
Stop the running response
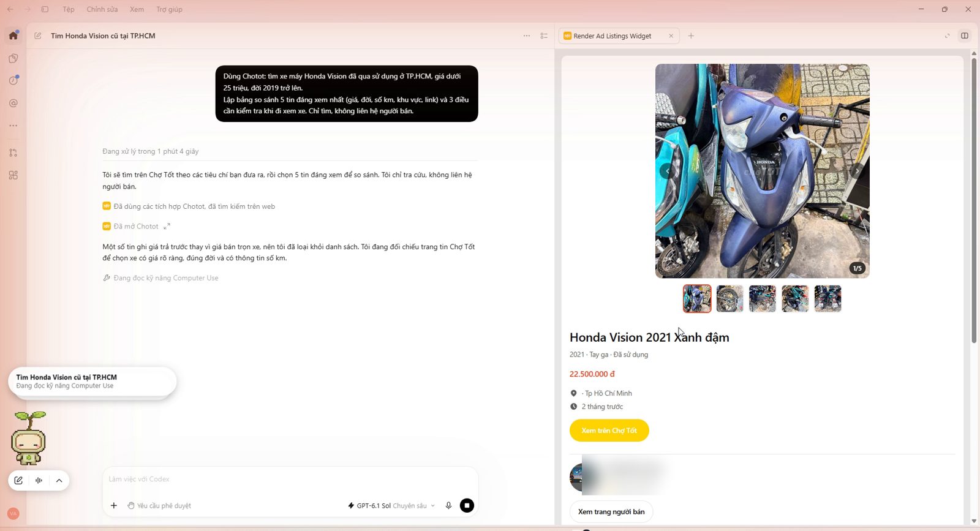pos(467,506)
